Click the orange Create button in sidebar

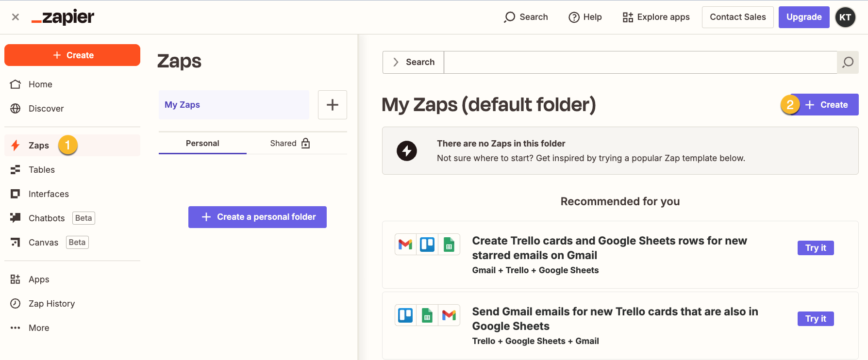pos(72,55)
